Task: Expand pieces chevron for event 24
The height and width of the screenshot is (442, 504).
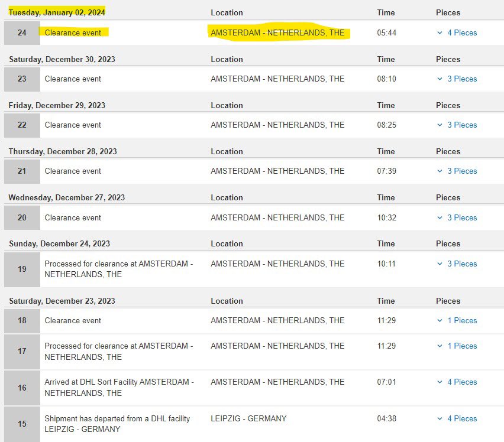Action: [440, 32]
